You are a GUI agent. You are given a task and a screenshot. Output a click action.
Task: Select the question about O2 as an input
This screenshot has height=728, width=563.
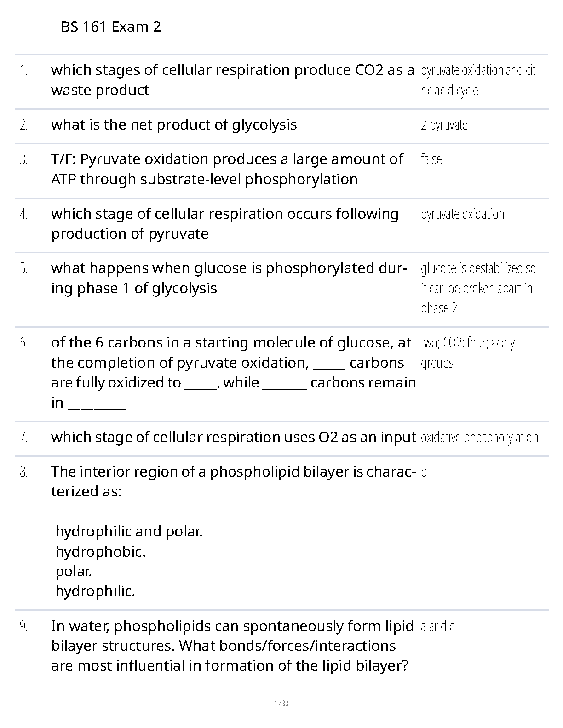point(233,437)
